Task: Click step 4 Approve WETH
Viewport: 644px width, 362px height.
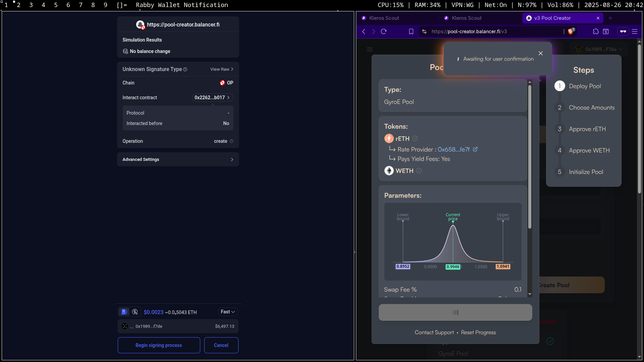Action: point(582,150)
